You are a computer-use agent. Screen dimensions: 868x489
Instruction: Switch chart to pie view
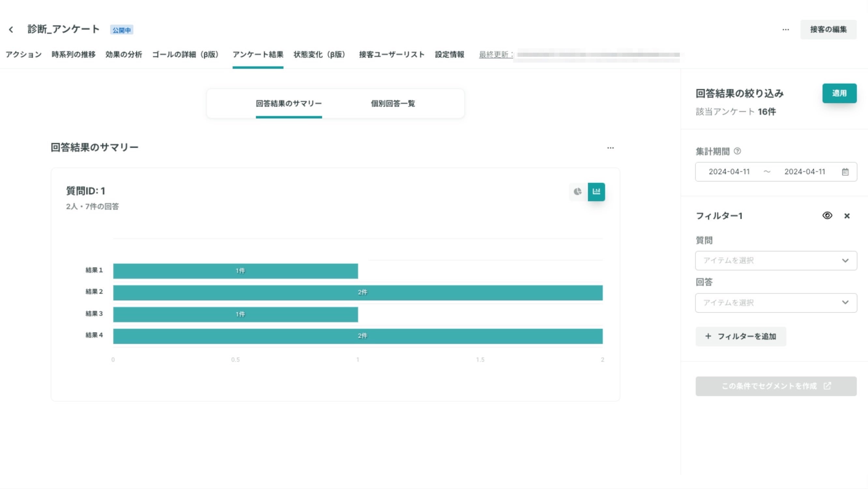578,192
